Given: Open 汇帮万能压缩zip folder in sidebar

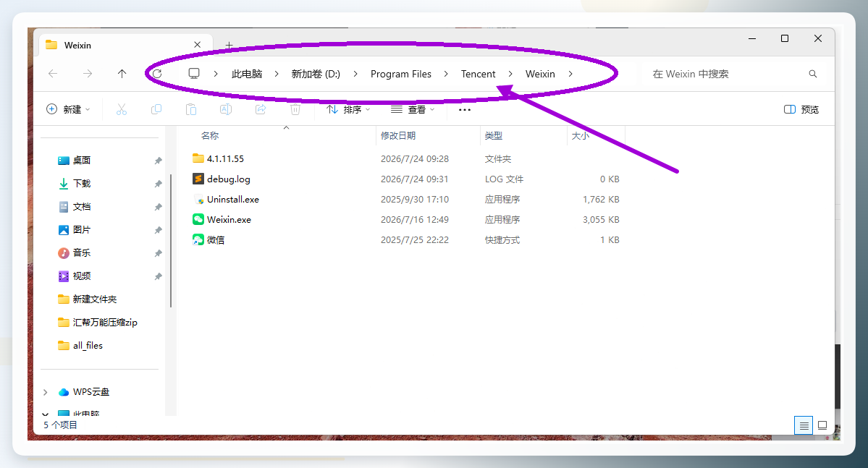Looking at the screenshot, I should (x=105, y=323).
